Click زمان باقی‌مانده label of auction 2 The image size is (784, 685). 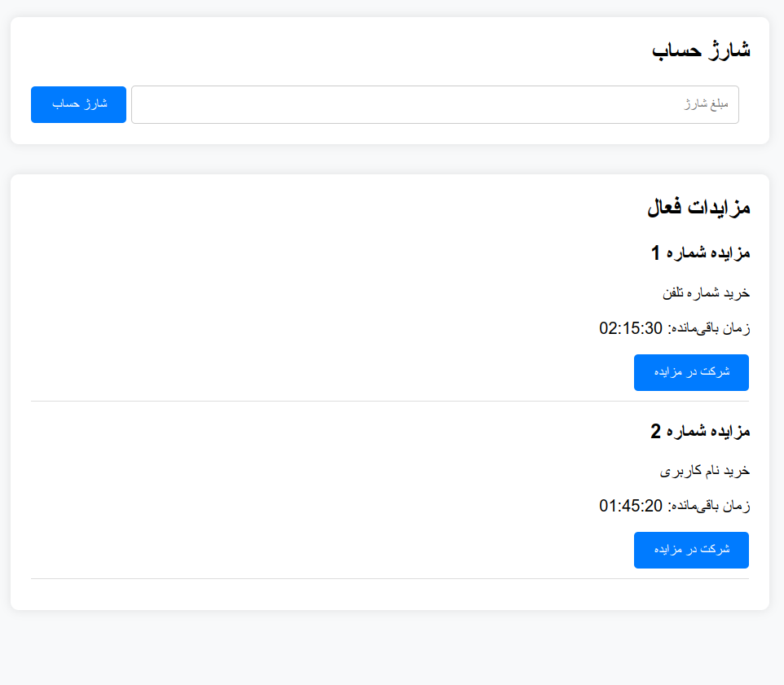[709, 506]
